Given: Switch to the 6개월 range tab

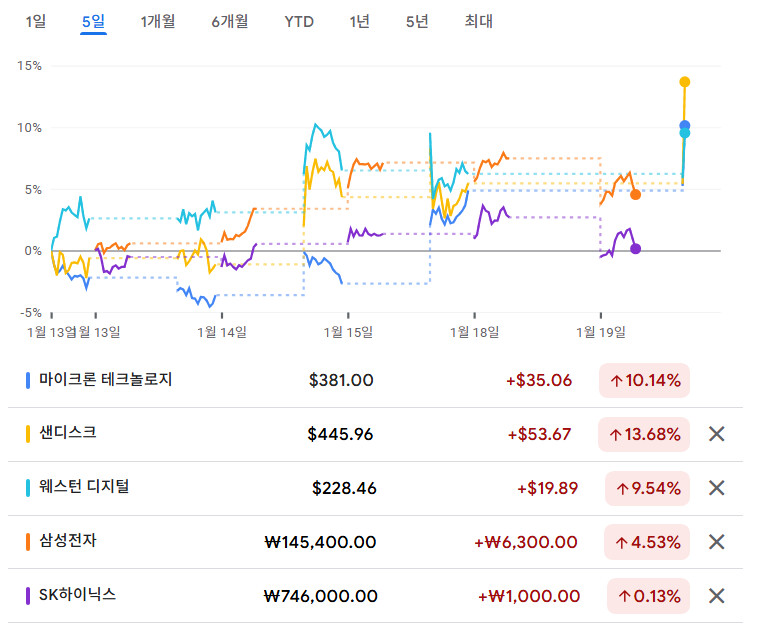Looking at the screenshot, I should pyautogui.click(x=230, y=21).
